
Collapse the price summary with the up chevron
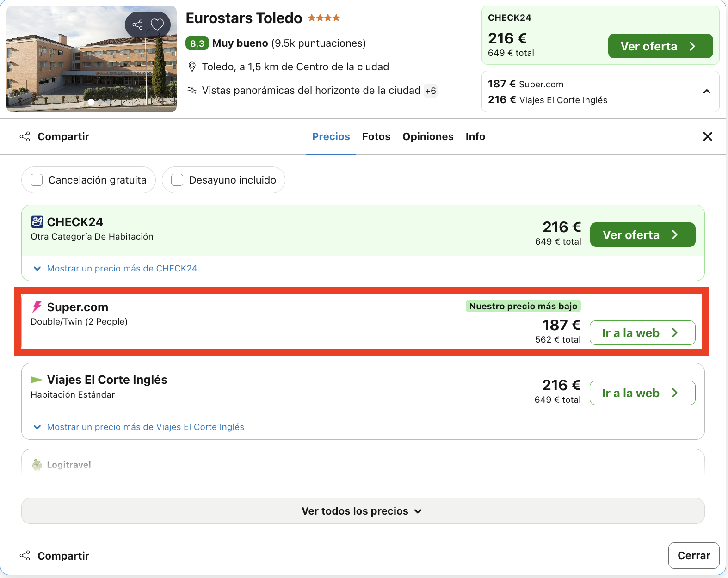tap(707, 92)
